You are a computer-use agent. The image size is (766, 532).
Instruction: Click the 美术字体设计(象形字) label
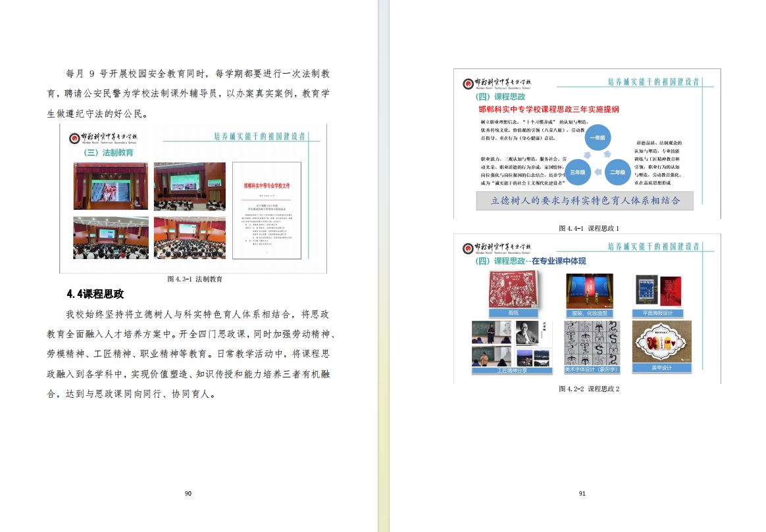click(591, 370)
